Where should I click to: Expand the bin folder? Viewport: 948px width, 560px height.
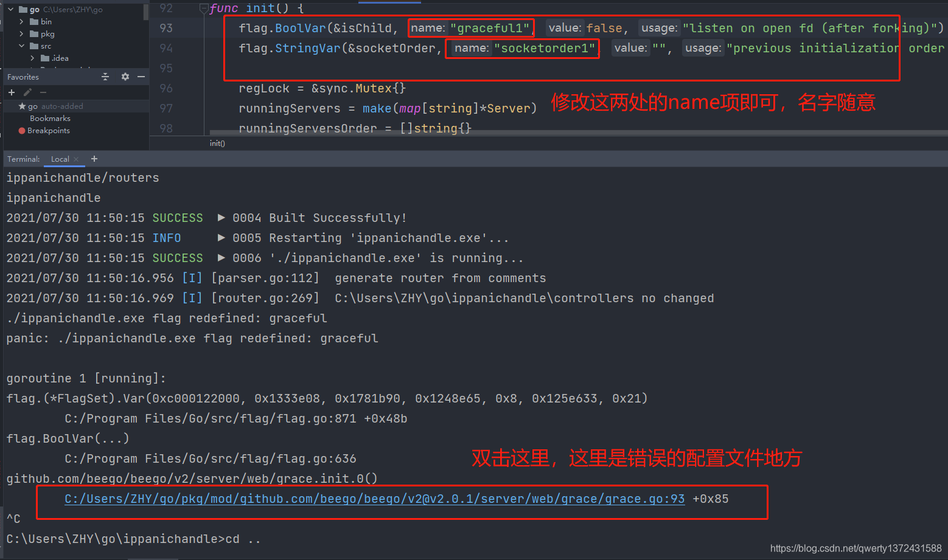point(21,21)
